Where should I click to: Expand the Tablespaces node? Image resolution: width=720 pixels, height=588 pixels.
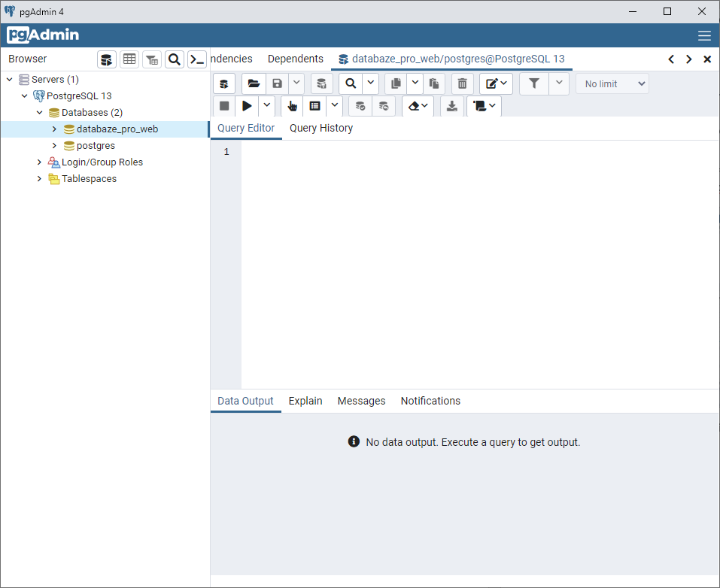[x=39, y=178]
